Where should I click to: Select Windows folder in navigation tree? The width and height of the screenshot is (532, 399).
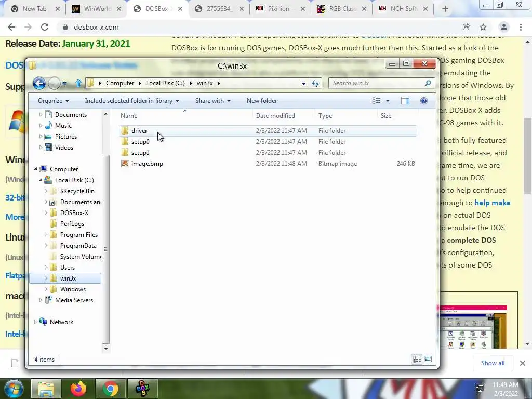[73, 289]
